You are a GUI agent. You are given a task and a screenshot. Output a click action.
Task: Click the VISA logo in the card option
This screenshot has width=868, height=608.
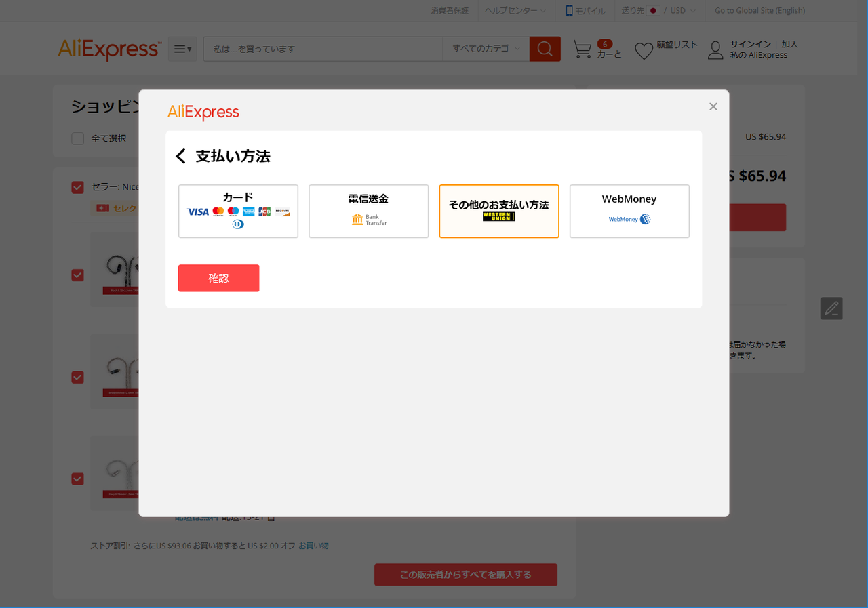pos(198,212)
